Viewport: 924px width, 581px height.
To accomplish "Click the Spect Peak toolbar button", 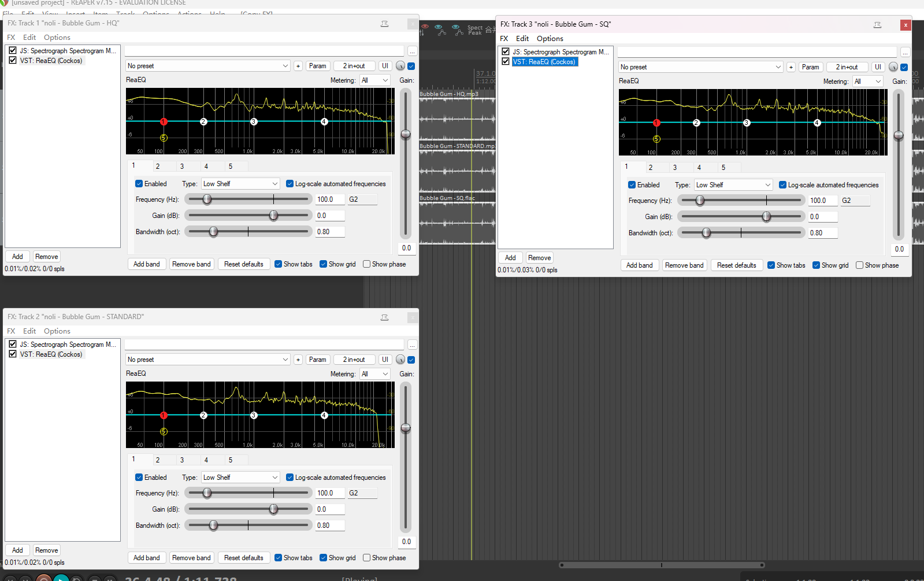I will (475, 30).
